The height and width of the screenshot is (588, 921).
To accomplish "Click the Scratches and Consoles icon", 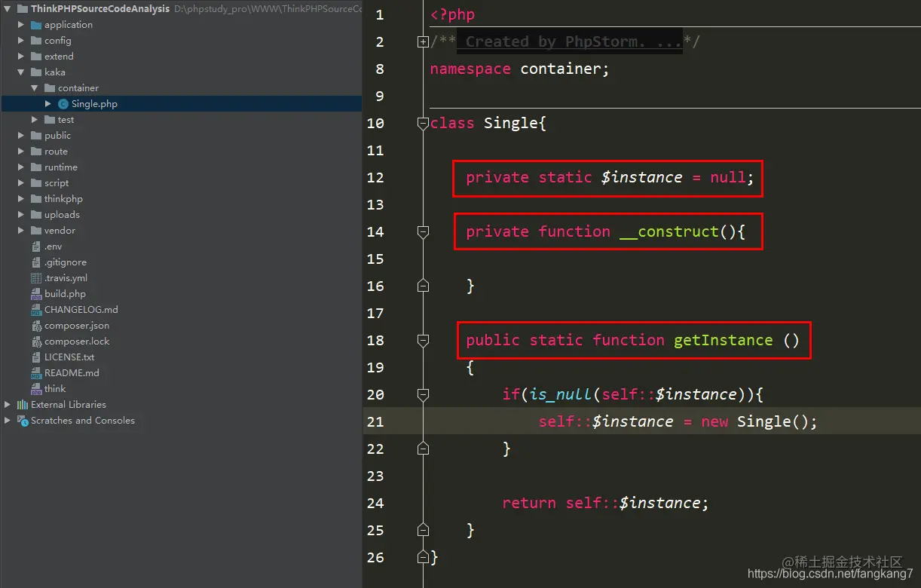I will click(23, 421).
